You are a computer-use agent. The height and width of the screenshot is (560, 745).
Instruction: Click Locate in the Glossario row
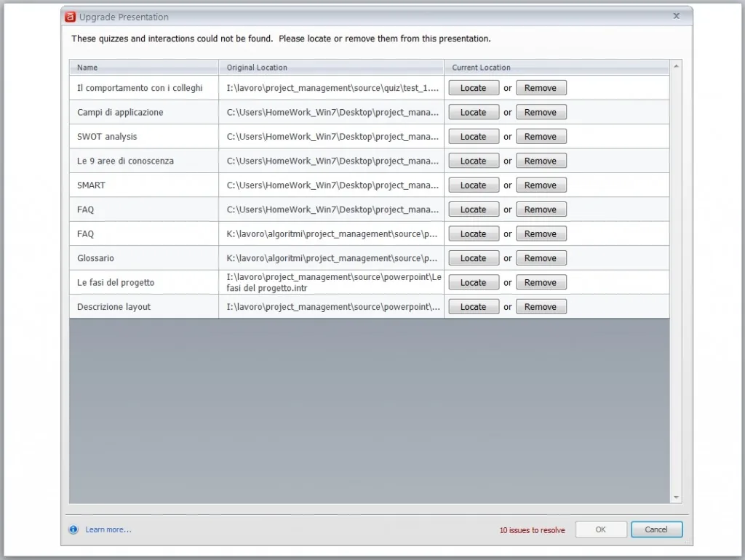coord(473,258)
